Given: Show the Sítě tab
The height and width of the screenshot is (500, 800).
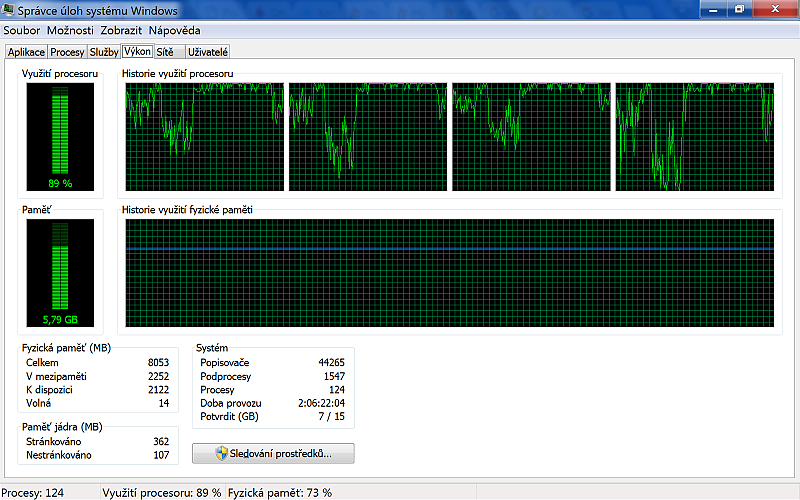Looking at the screenshot, I should (164, 52).
